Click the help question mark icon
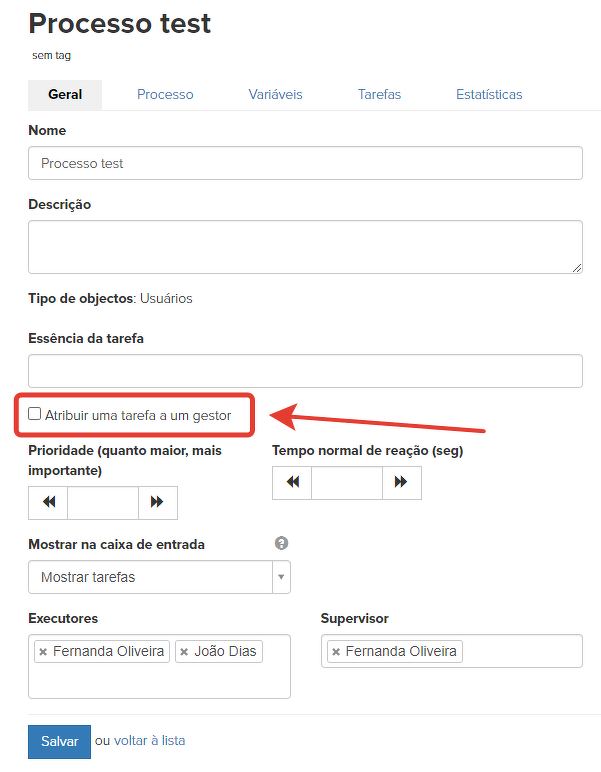Screen dimensions: 601x772 tap(281, 543)
